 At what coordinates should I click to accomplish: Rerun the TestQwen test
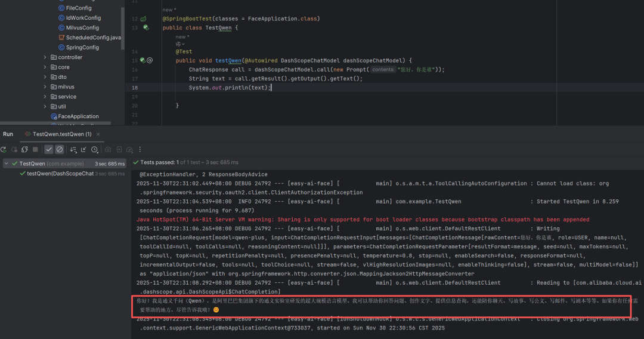tap(4, 149)
